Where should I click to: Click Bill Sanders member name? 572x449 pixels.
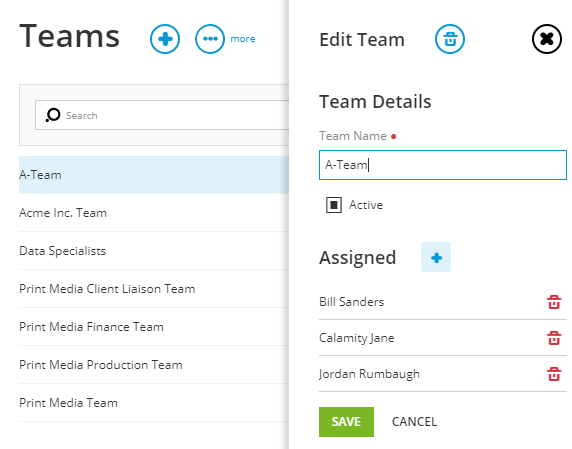coord(351,302)
